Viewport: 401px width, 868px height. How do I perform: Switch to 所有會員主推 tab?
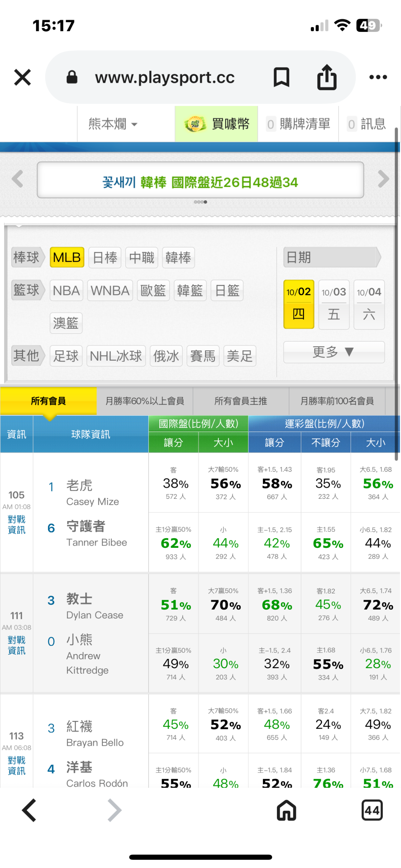241,401
